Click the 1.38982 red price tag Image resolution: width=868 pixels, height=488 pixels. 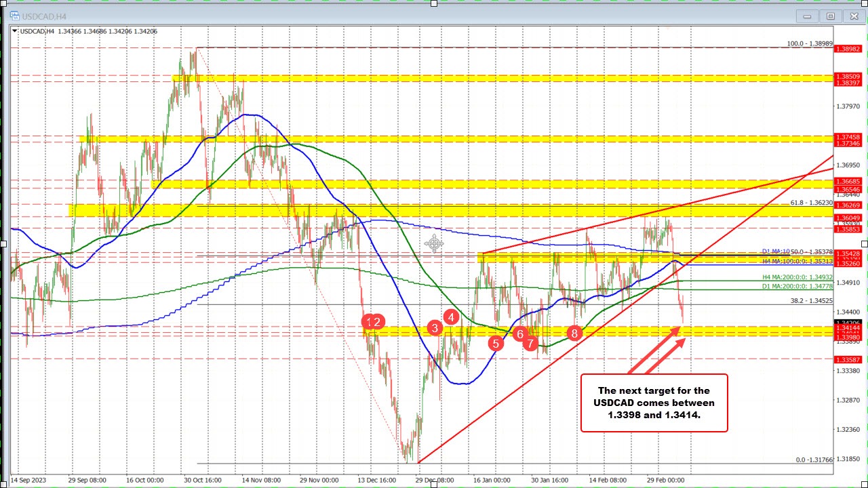tap(848, 49)
